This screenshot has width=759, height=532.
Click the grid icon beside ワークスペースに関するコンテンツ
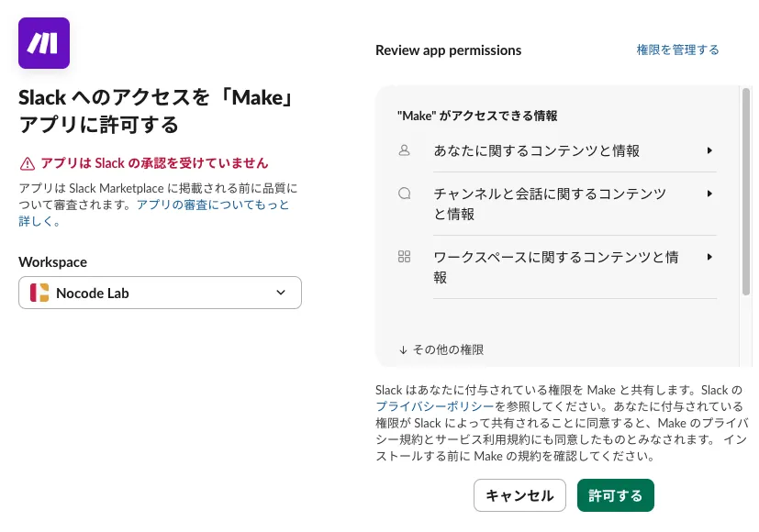pos(404,256)
